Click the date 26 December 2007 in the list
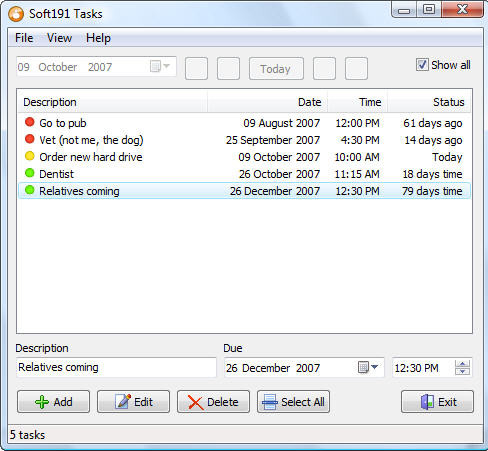 pos(275,191)
